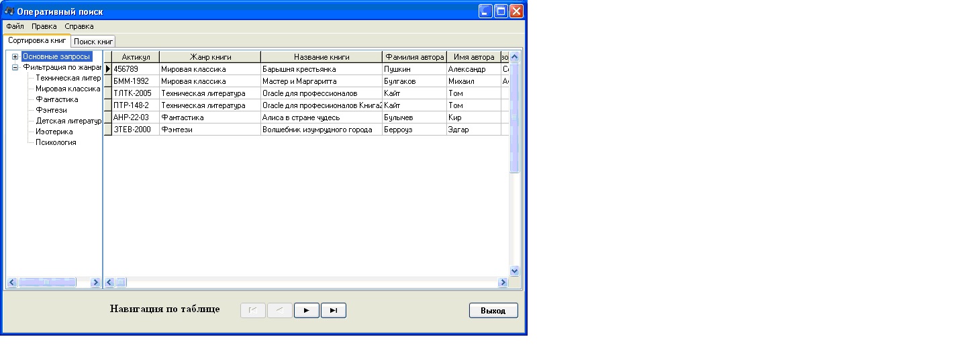Viewport: 980px width, 345px height.
Task: Select Oracle для профессионалов title cell
Action: point(322,93)
